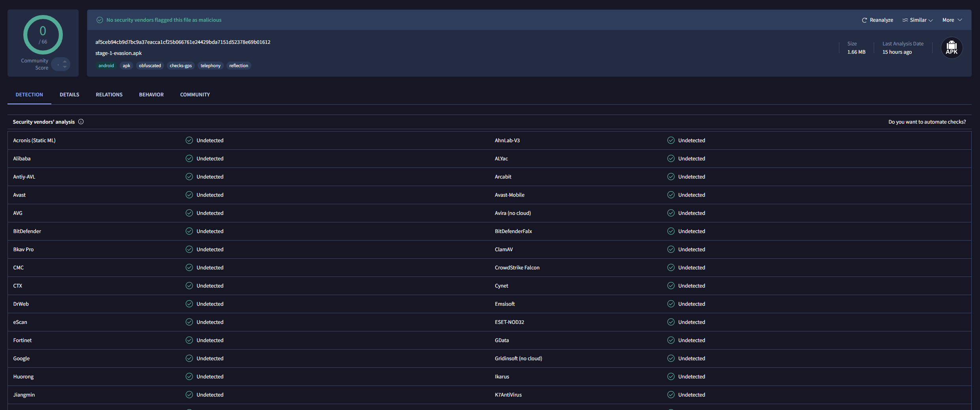
Task: Expand the Similar dropdown
Action: [x=918, y=20]
